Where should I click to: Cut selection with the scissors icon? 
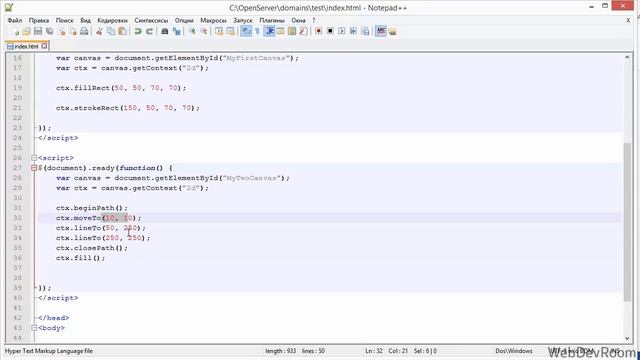click(x=99, y=31)
